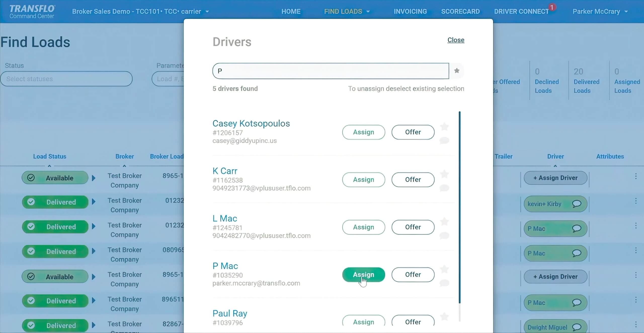Open Parker McCrary user menu

pos(600,11)
